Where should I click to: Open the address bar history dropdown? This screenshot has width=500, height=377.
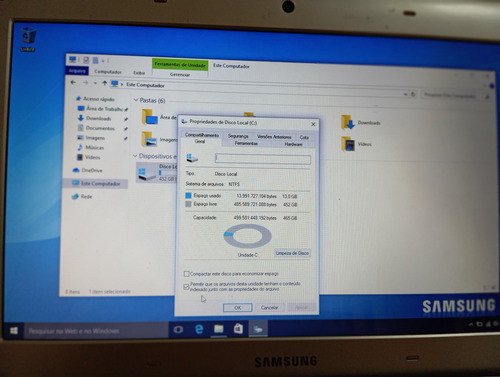tap(405, 94)
